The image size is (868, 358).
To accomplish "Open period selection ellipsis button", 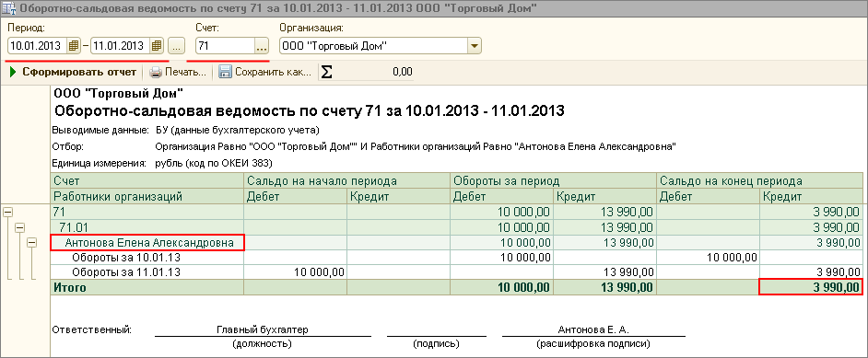I will (177, 46).
